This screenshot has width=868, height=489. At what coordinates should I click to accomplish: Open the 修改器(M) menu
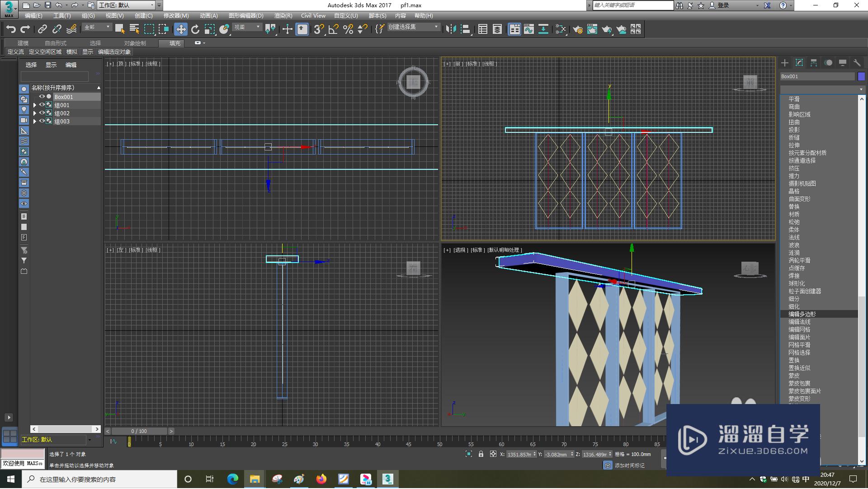pyautogui.click(x=176, y=16)
